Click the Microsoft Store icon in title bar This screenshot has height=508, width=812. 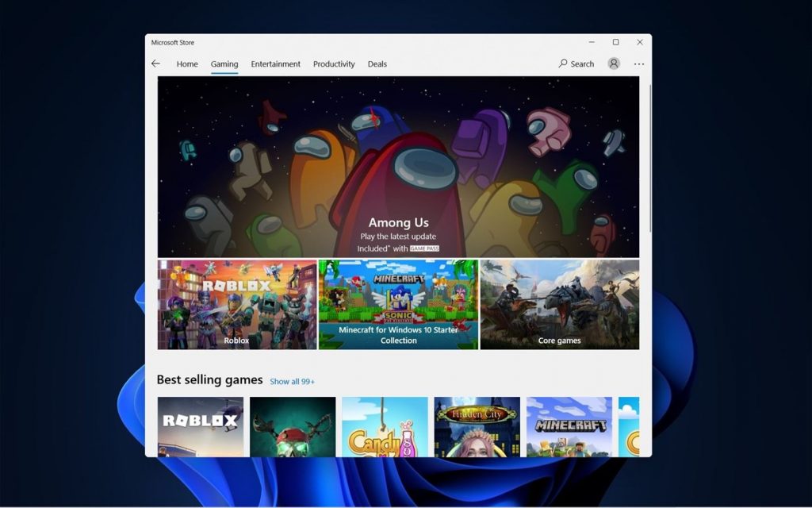[x=173, y=42]
